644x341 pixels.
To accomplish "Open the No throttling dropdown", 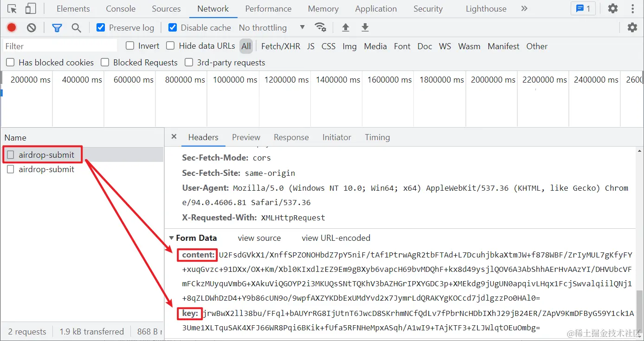I will (272, 27).
